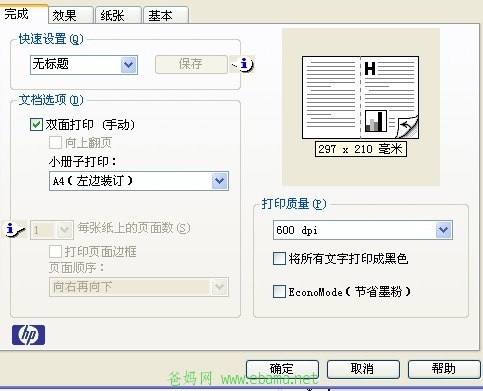Click the 取消 button

pos(363,369)
